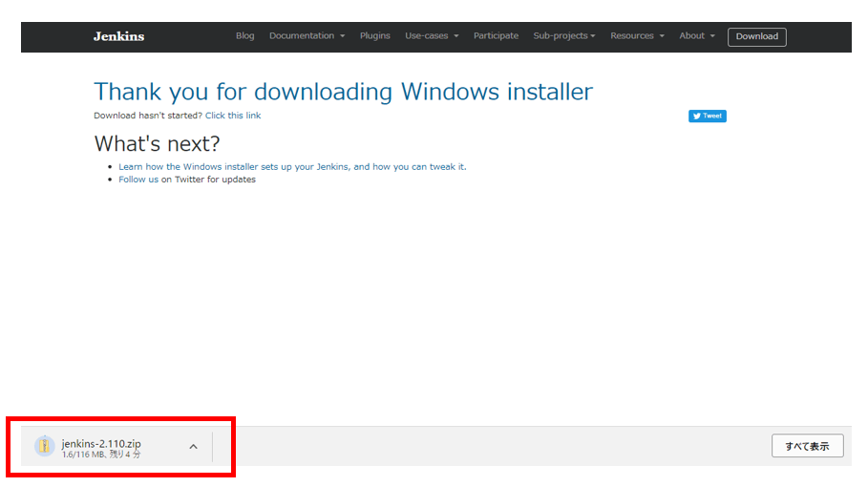Click the 'Click this link' download link
This screenshot has width=868, height=487.
[233, 116]
